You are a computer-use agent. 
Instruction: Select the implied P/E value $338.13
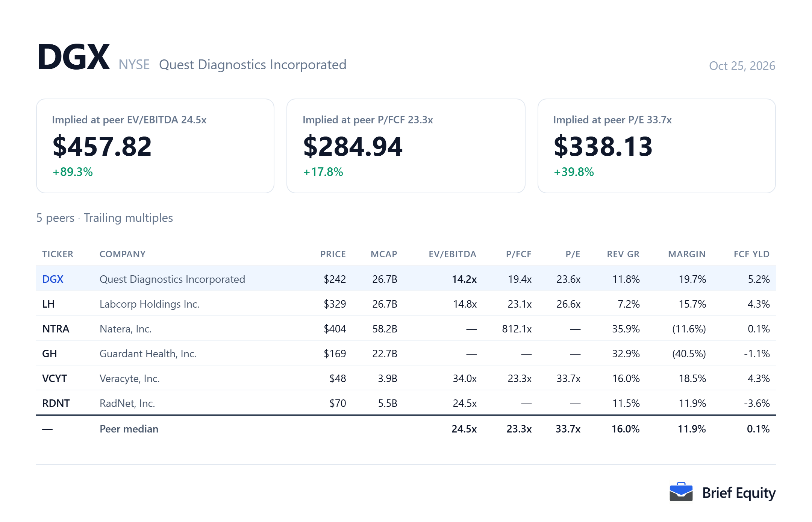point(603,146)
